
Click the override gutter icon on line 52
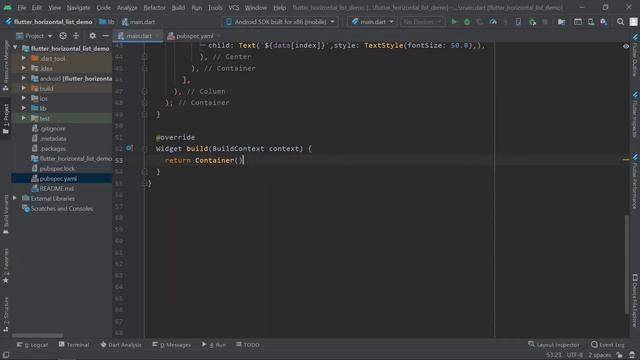129,148
